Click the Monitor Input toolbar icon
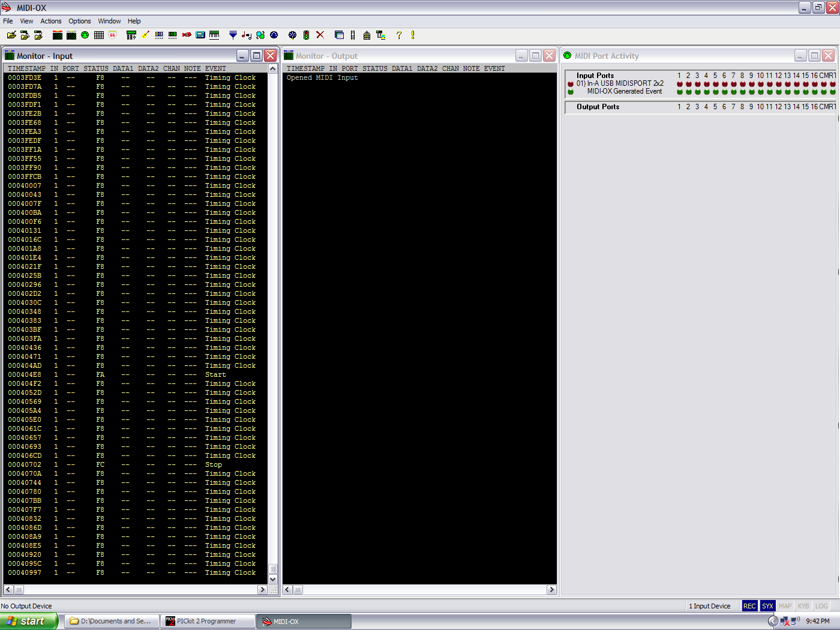 point(58,35)
